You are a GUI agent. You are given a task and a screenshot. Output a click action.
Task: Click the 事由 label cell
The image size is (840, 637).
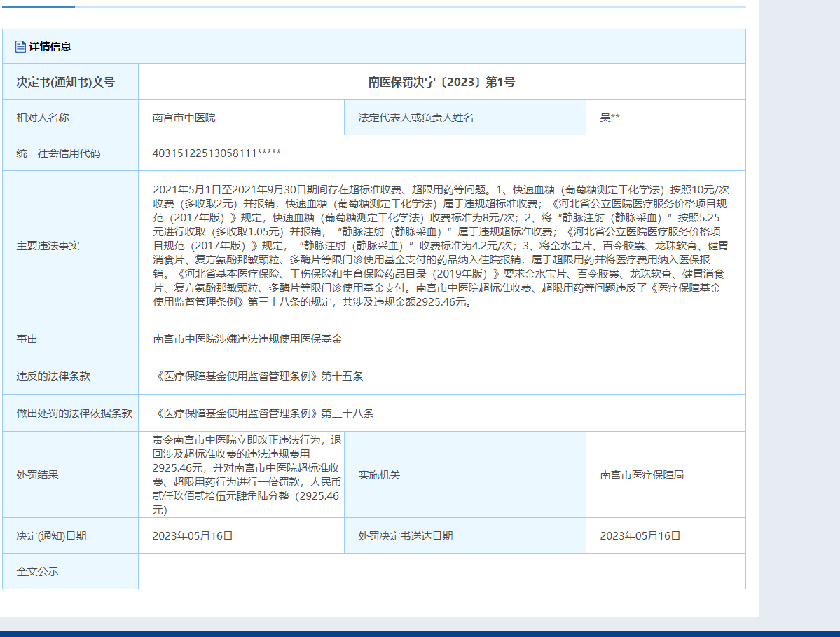pyautogui.click(x=70, y=338)
